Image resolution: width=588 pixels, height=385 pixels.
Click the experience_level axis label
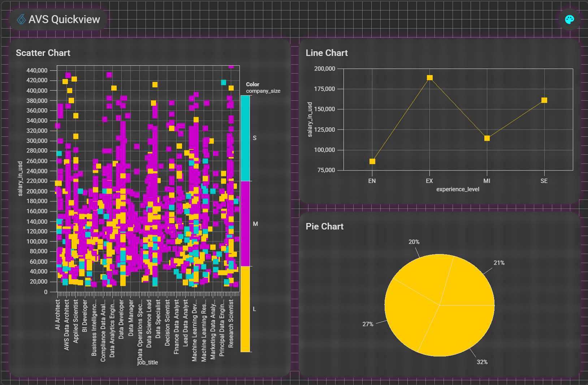(x=458, y=189)
